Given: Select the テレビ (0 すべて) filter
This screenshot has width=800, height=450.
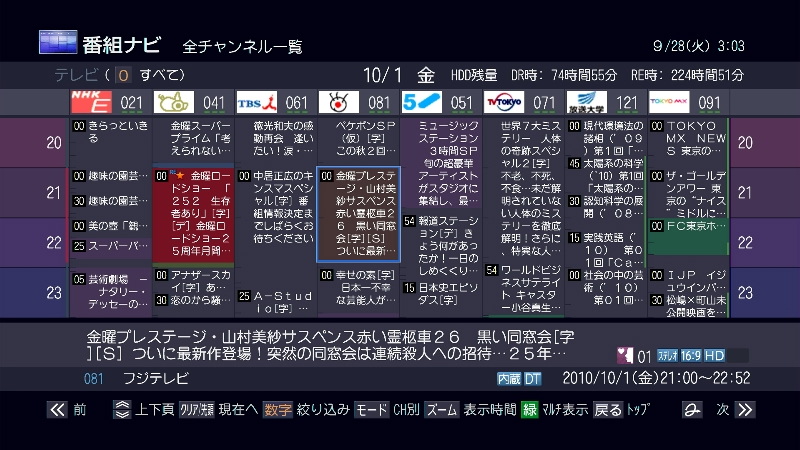Looking at the screenshot, I should [119, 76].
